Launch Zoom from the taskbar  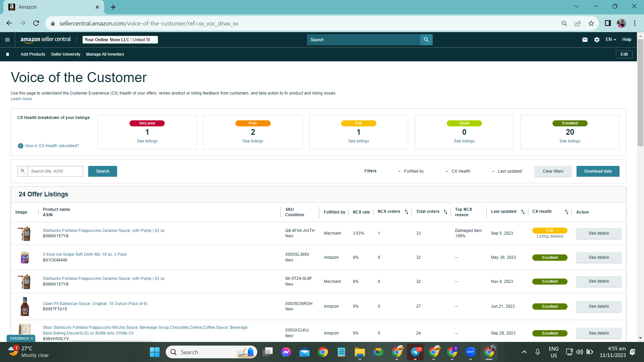click(471, 352)
